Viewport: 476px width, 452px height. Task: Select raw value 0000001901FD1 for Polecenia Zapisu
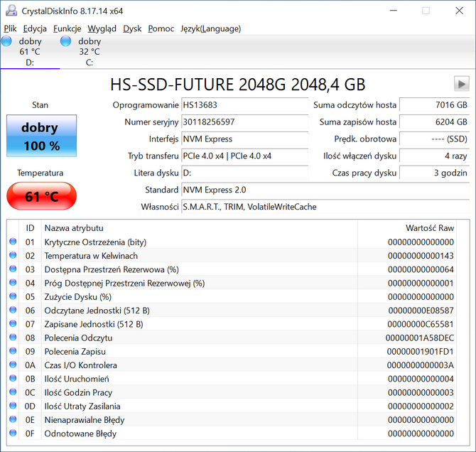click(421, 352)
